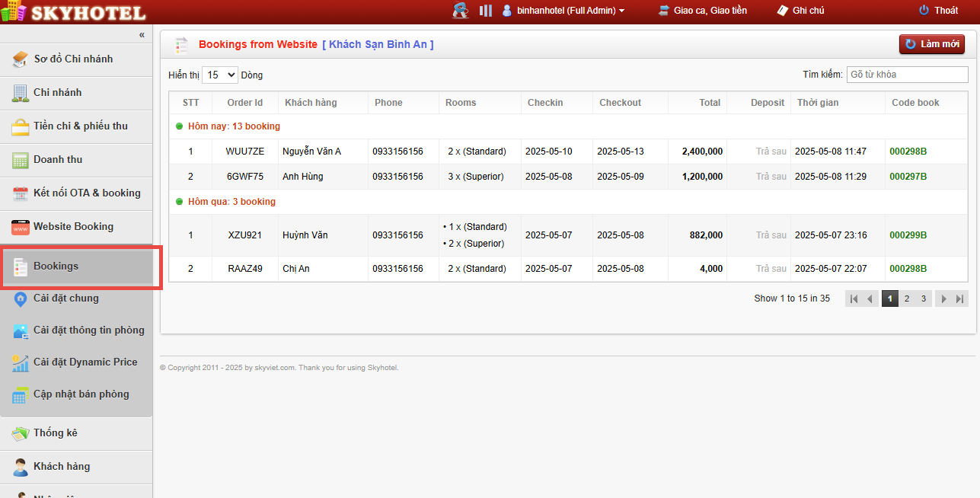This screenshot has height=498, width=980.
Task: Select the Cập nhật bán phòng menu item
Action: point(81,394)
